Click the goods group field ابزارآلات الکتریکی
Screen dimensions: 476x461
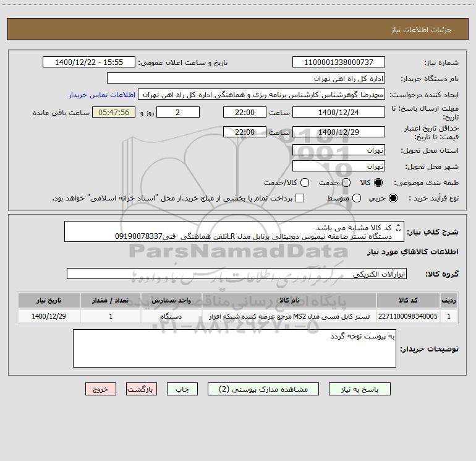coord(237,274)
